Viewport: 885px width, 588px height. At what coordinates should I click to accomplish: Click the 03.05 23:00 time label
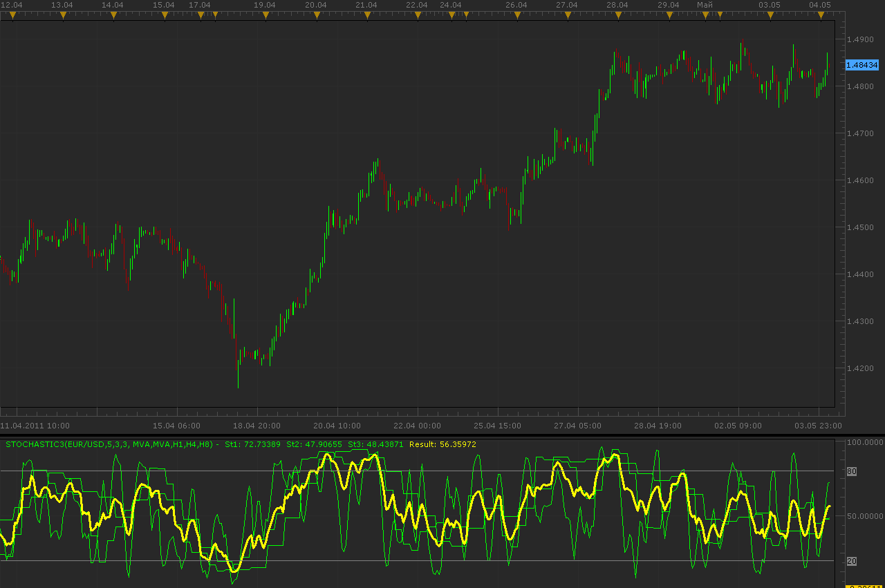click(x=818, y=426)
